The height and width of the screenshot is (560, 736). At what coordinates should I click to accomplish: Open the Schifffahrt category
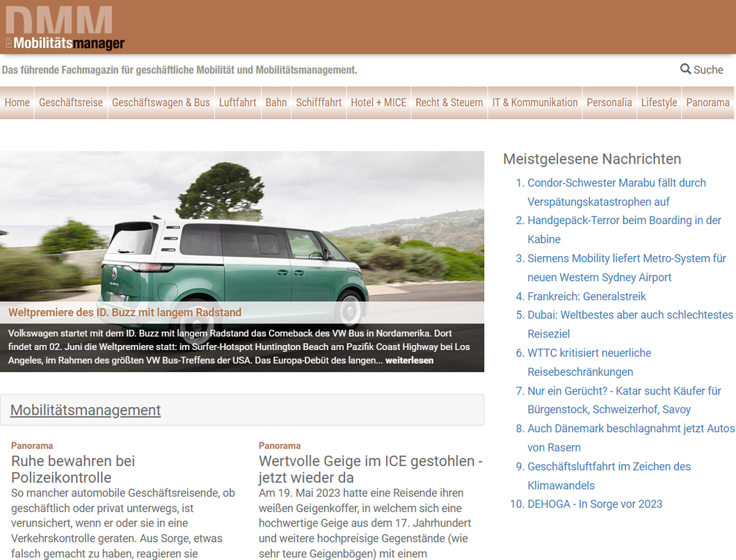[319, 102]
